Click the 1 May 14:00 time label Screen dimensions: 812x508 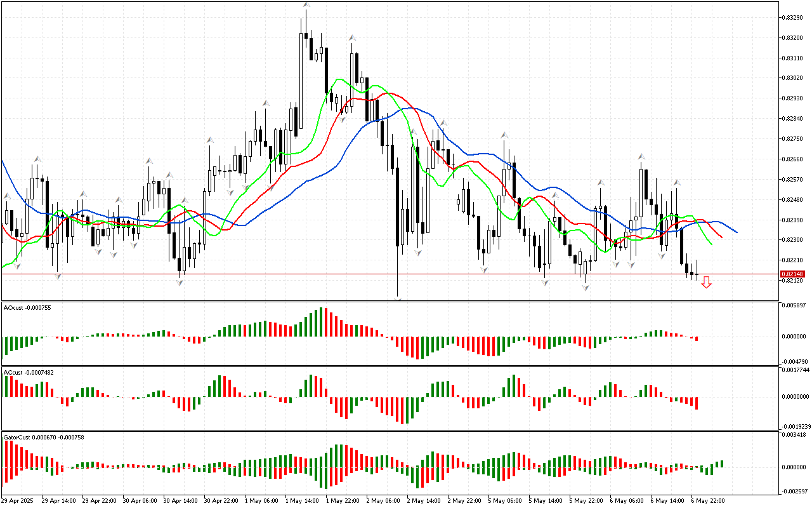pyautogui.click(x=302, y=500)
